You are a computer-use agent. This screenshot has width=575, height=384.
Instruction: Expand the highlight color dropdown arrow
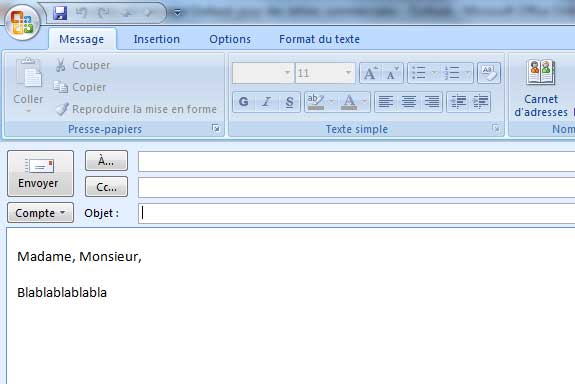coord(332,102)
